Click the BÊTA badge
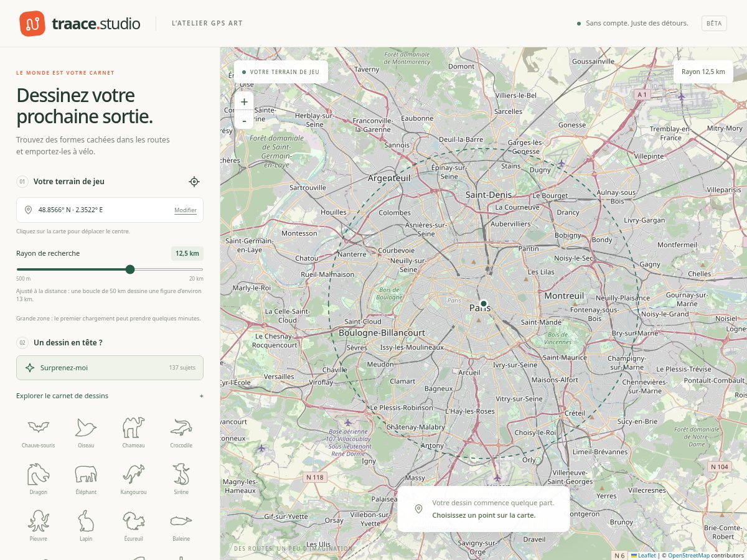The height and width of the screenshot is (560, 747). click(714, 23)
